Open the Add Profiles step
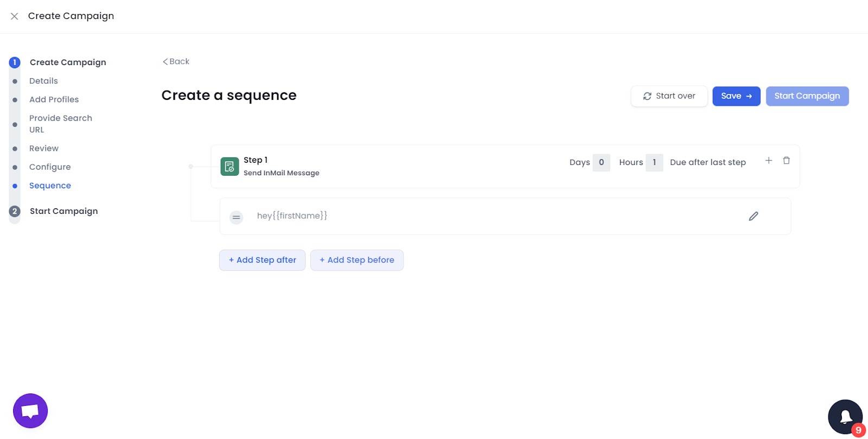Image resolution: width=868 pixels, height=439 pixels. [x=54, y=99]
